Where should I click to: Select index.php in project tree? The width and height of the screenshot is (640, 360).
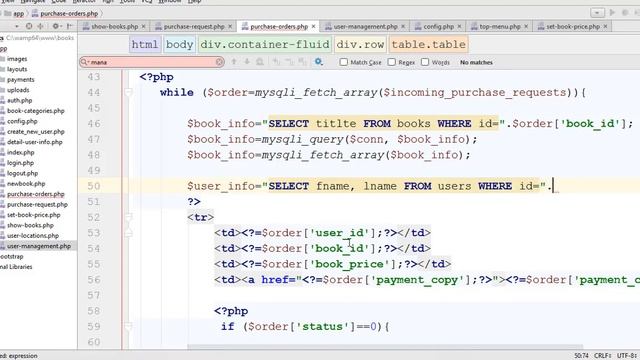(20, 152)
